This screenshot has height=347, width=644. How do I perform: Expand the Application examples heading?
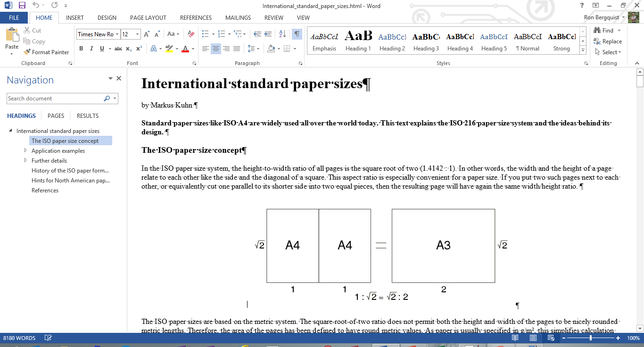(26, 151)
